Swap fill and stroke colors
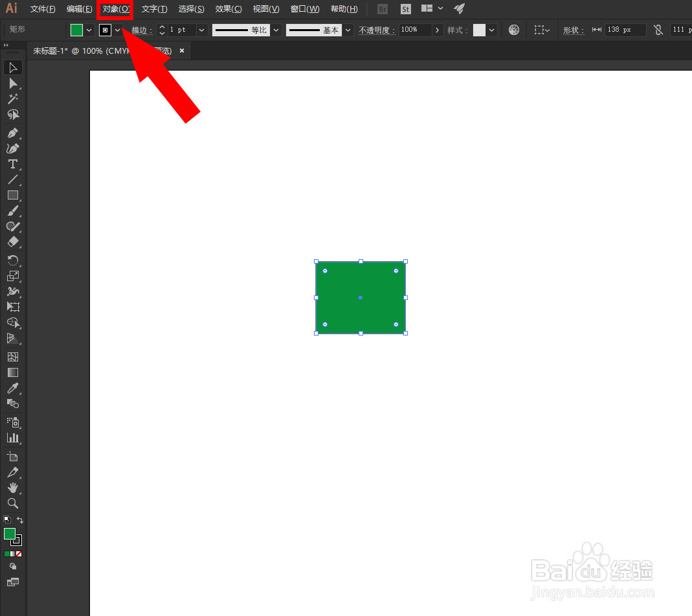Image resolution: width=692 pixels, height=616 pixels. pyautogui.click(x=20, y=519)
